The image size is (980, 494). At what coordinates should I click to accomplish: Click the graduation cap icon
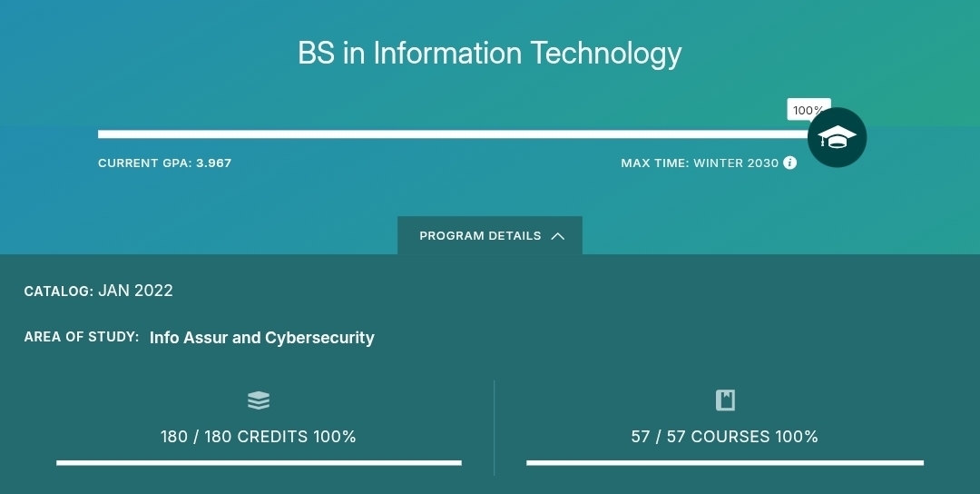coord(837,138)
